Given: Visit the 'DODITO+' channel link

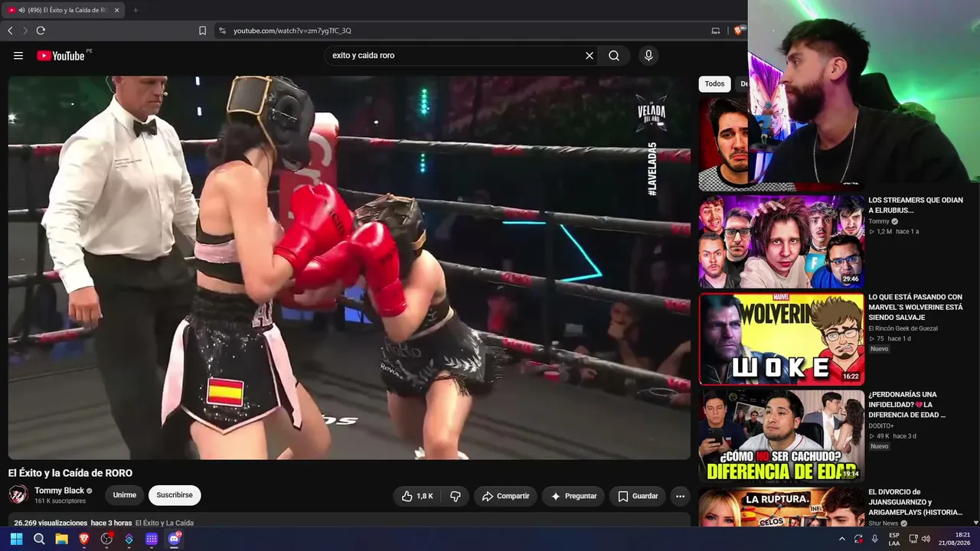Looking at the screenshot, I should (881, 425).
